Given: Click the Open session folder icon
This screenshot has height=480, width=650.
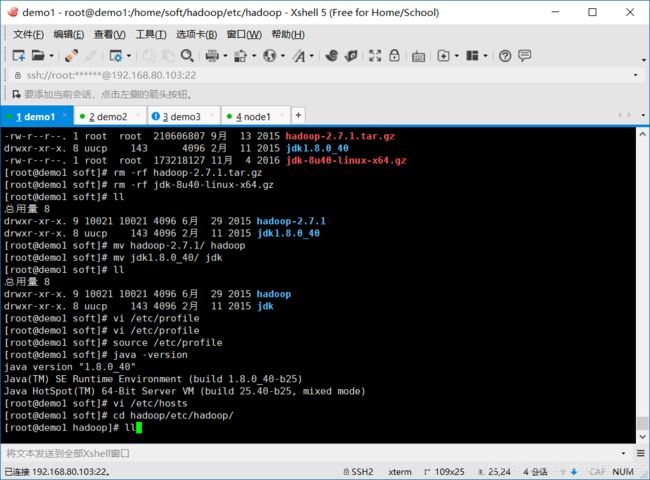Looking at the screenshot, I should tap(38, 55).
